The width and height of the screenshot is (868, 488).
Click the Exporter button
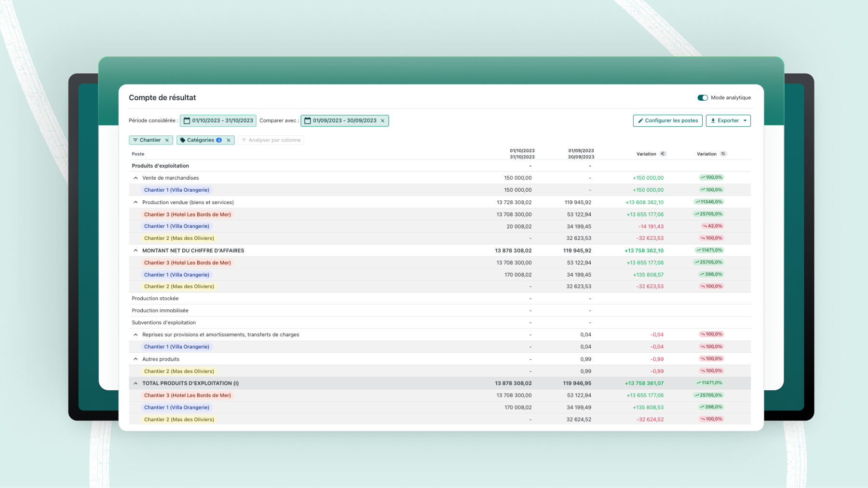tap(728, 120)
